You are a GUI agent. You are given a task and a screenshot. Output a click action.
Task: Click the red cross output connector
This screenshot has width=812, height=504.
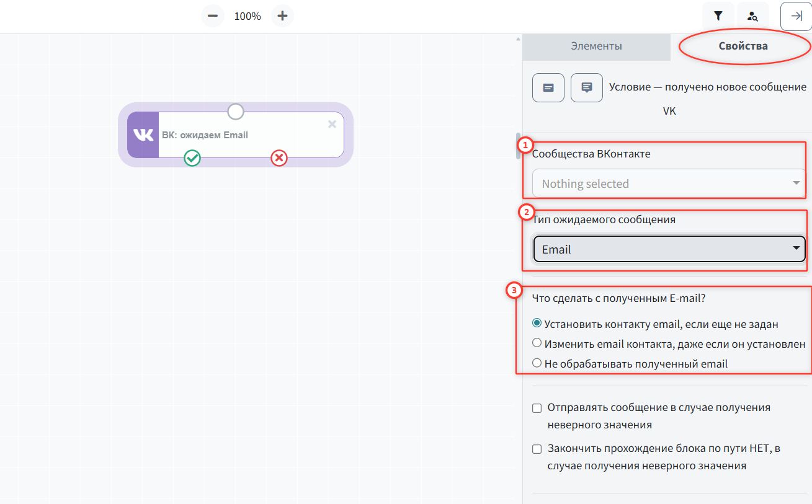pyautogui.click(x=279, y=158)
